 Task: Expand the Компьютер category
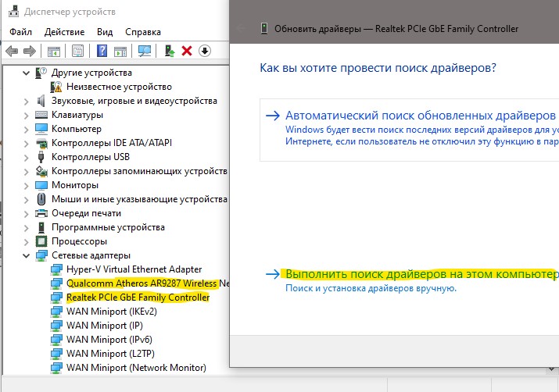coord(26,130)
